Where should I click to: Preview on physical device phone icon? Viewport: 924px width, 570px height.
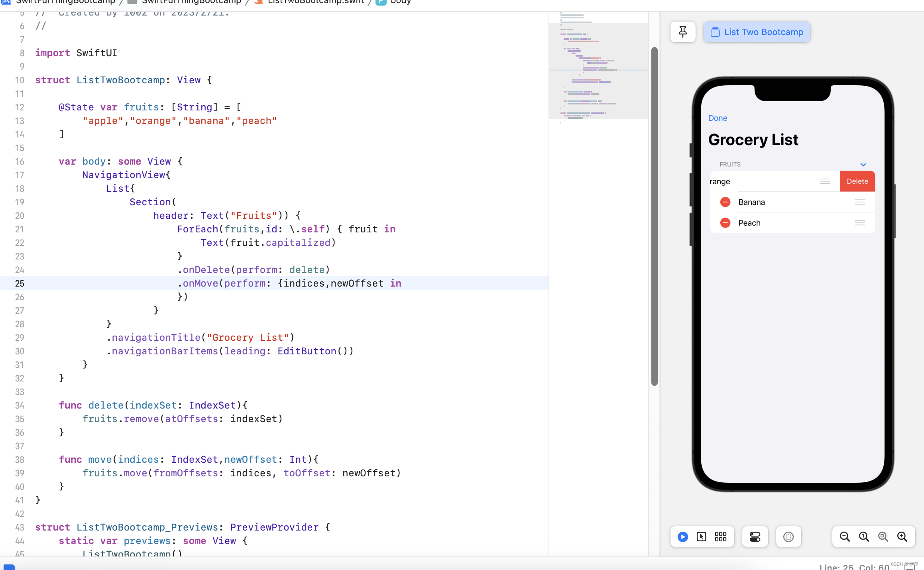(788, 537)
